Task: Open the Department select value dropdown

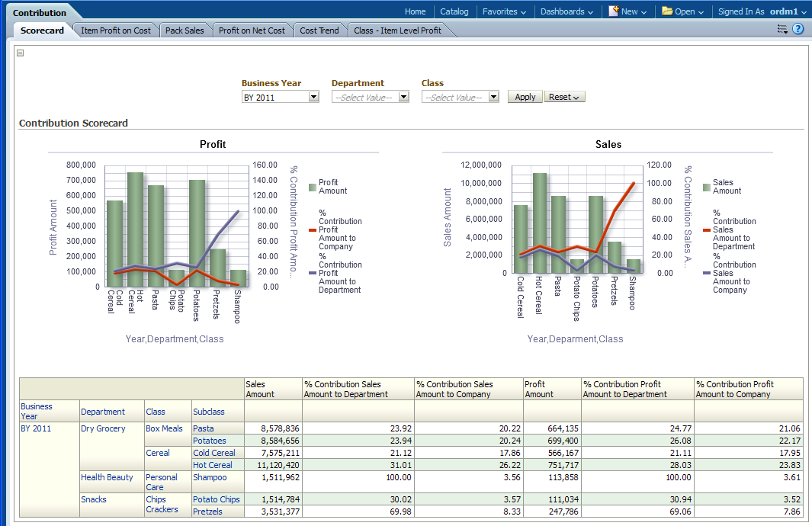Action: tap(403, 97)
